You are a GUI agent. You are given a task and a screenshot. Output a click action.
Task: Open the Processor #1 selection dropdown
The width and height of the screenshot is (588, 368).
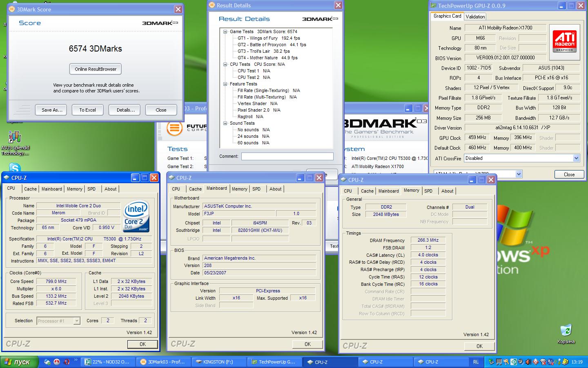pos(76,321)
